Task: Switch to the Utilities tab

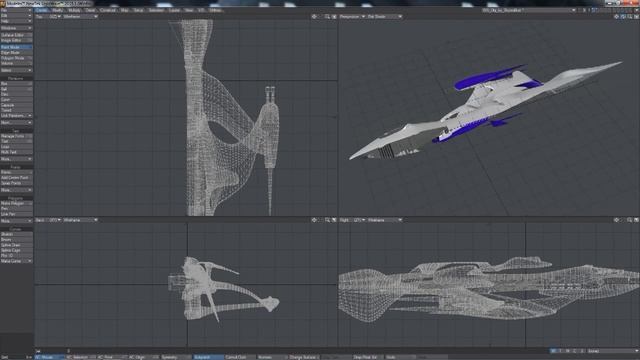Action: click(215, 10)
